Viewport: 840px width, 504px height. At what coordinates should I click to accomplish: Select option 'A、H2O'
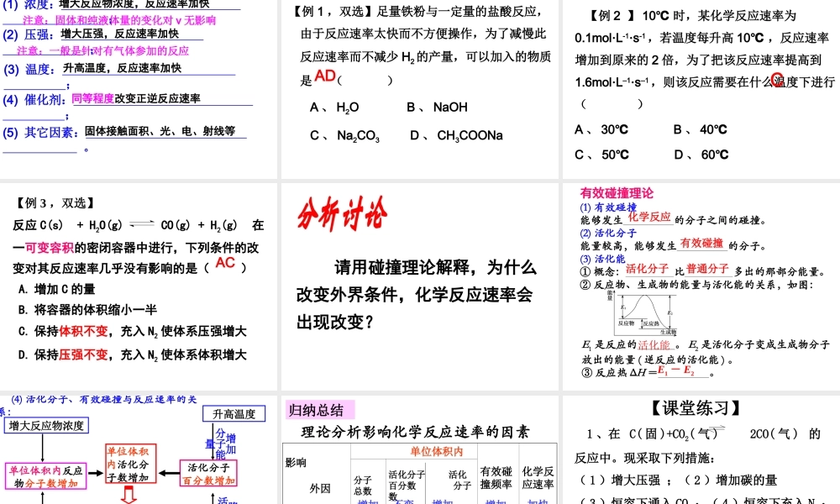coord(334,108)
